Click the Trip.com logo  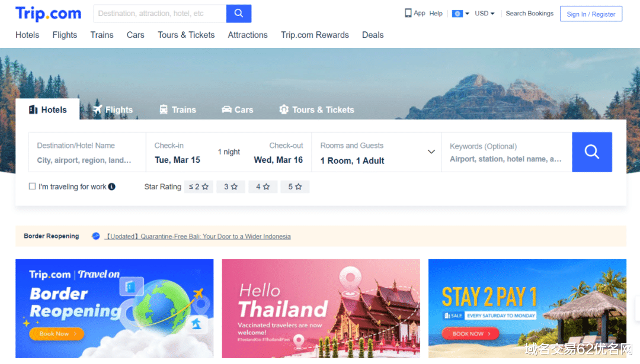click(x=48, y=14)
